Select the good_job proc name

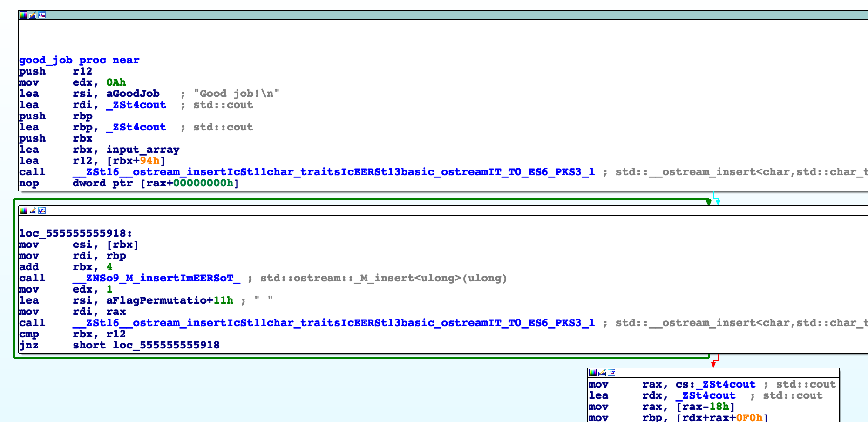(46, 60)
